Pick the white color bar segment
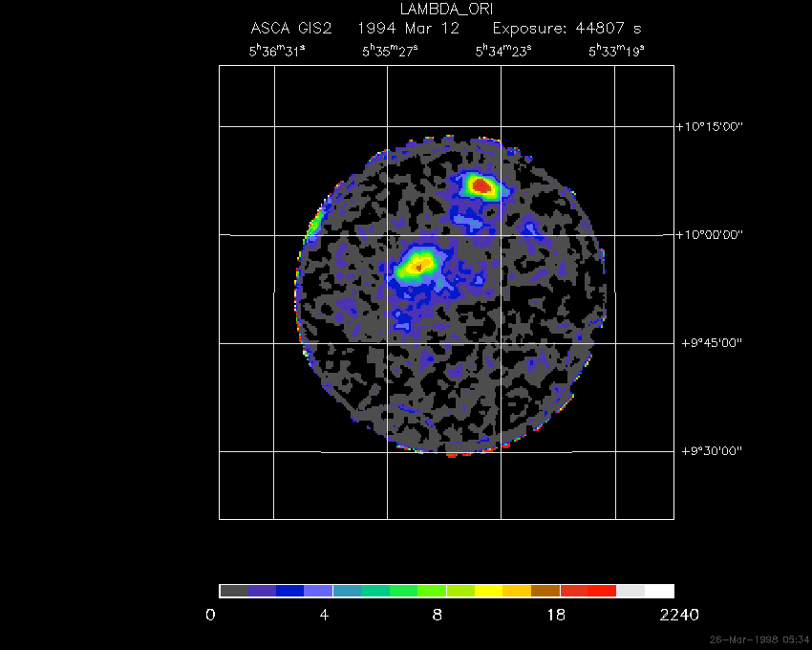 click(659, 591)
